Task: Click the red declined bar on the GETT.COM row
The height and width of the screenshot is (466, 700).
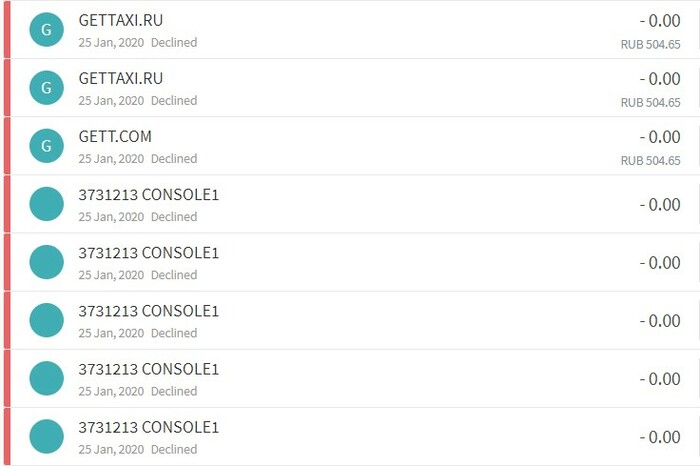Action: [x=7, y=146]
